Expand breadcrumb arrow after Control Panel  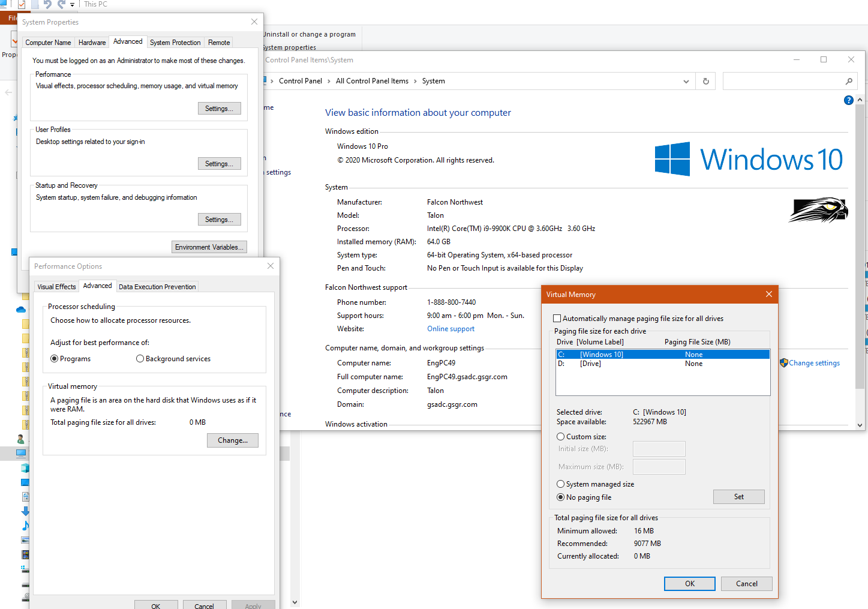[x=329, y=81]
